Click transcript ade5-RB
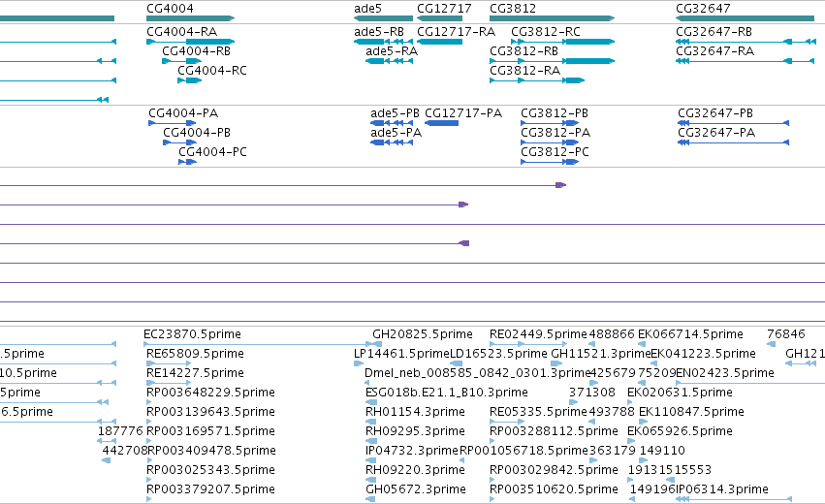The width and height of the screenshot is (825, 504). pos(379,32)
